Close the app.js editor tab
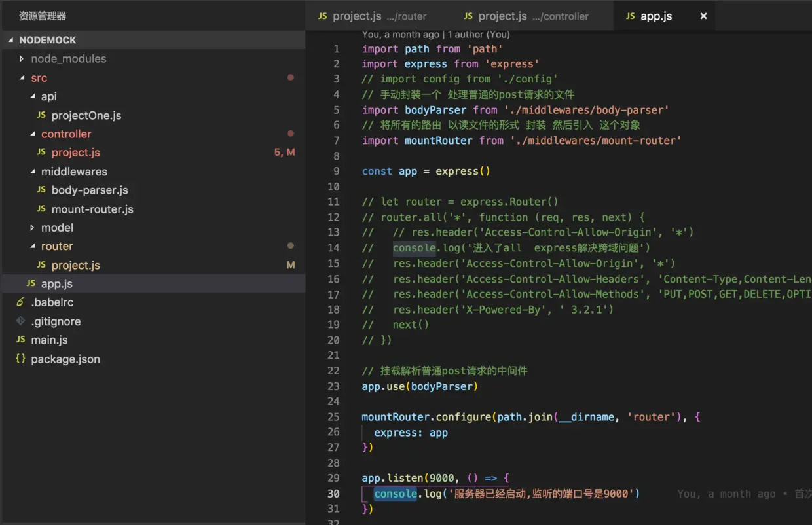Viewport: 812px width, 525px height. tap(703, 16)
